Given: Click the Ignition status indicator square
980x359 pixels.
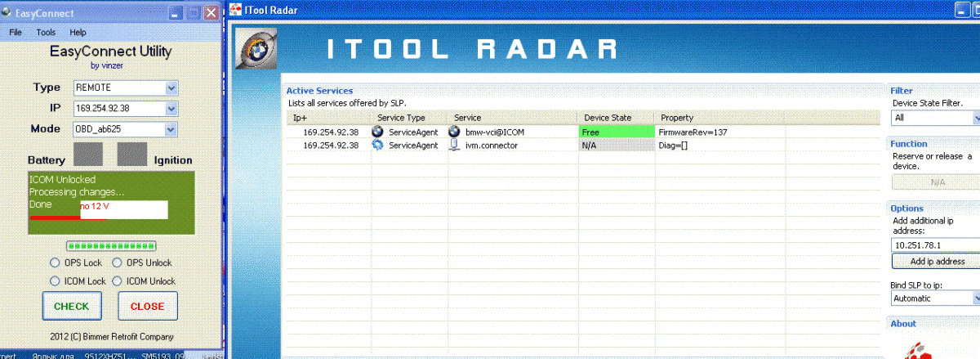Looking at the screenshot, I should coord(132,155).
